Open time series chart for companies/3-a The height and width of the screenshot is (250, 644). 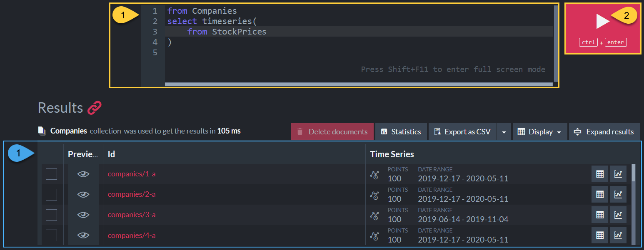(x=618, y=215)
